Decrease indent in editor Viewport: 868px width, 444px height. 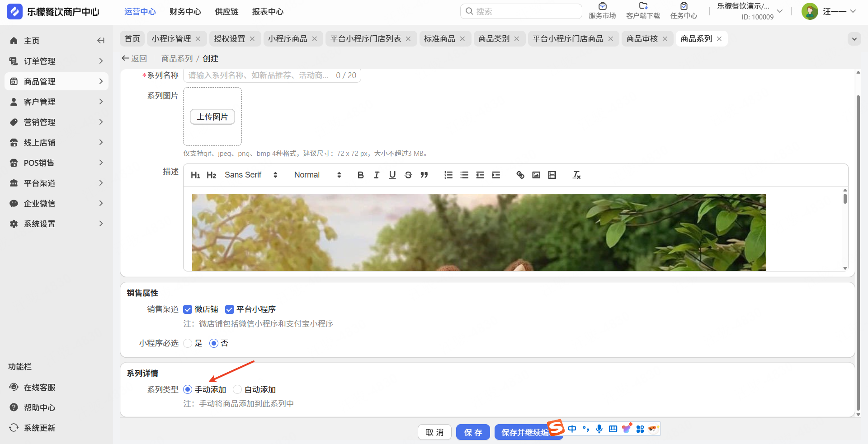(480, 175)
